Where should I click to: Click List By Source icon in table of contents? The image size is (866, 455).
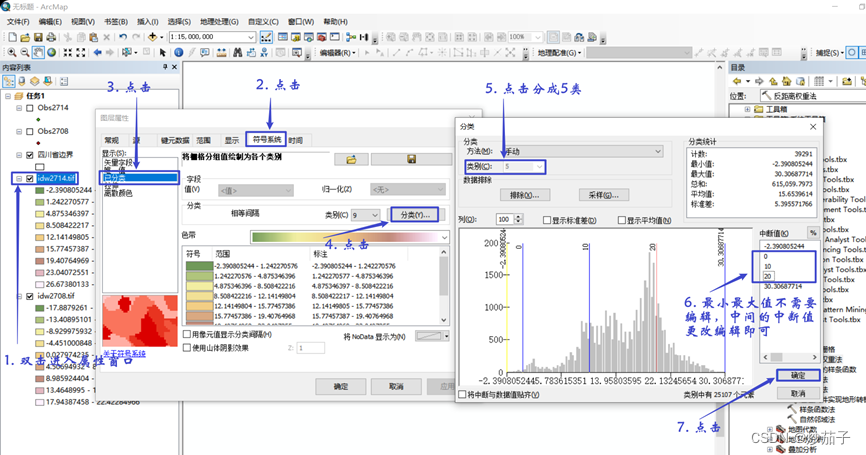coord(22,82)
